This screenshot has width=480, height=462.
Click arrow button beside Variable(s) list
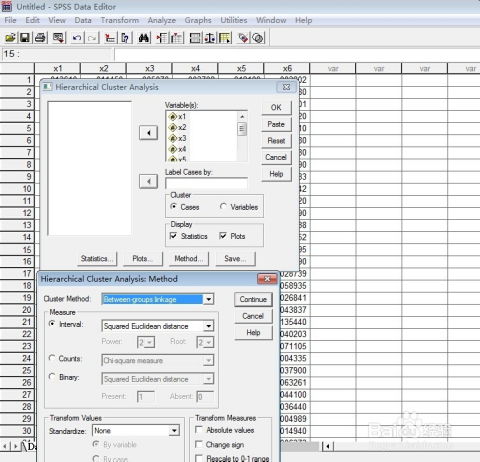(x=148, y=133)
